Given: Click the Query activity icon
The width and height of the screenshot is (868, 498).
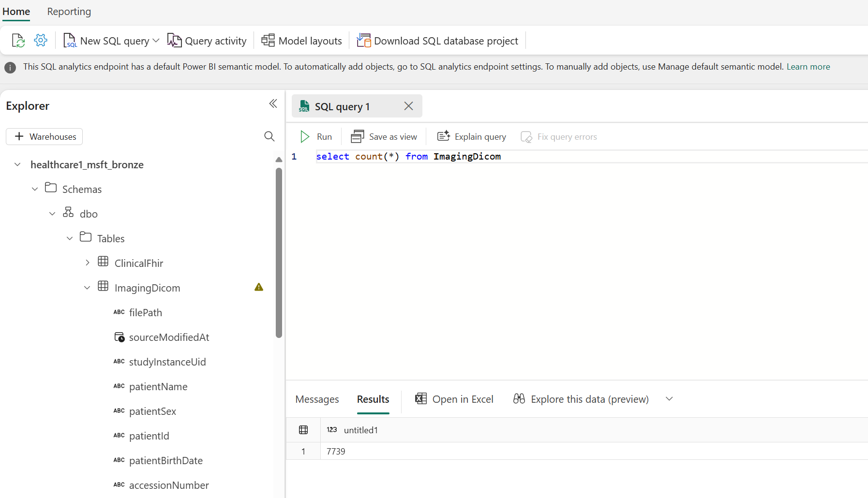Looking at the screenshot, I should pos(174,41).
